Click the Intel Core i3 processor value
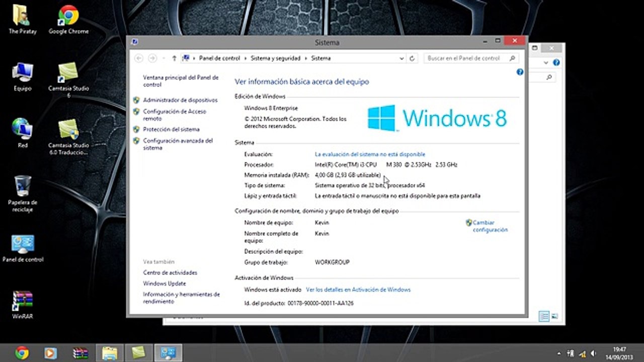Screen dimensions: 644x362 (x=386, y=165)
